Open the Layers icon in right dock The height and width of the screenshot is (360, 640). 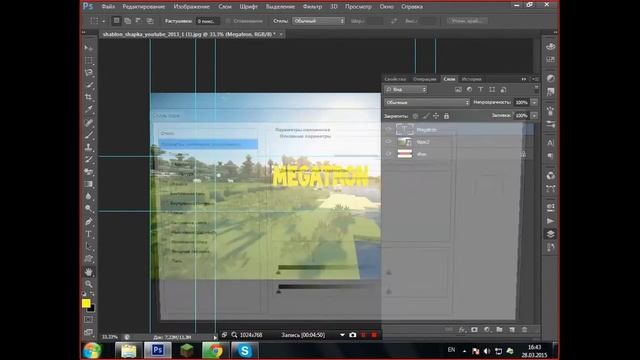tap(550, 234)
